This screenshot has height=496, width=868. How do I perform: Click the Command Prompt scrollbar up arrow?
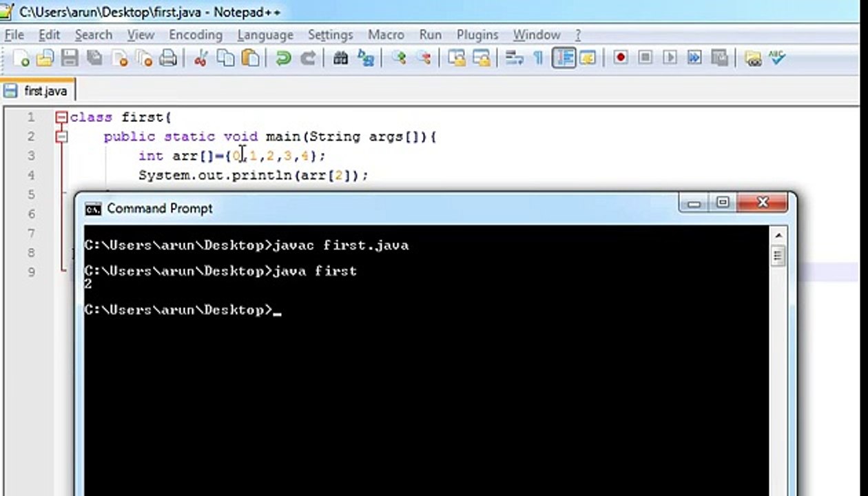click(778, 236)
